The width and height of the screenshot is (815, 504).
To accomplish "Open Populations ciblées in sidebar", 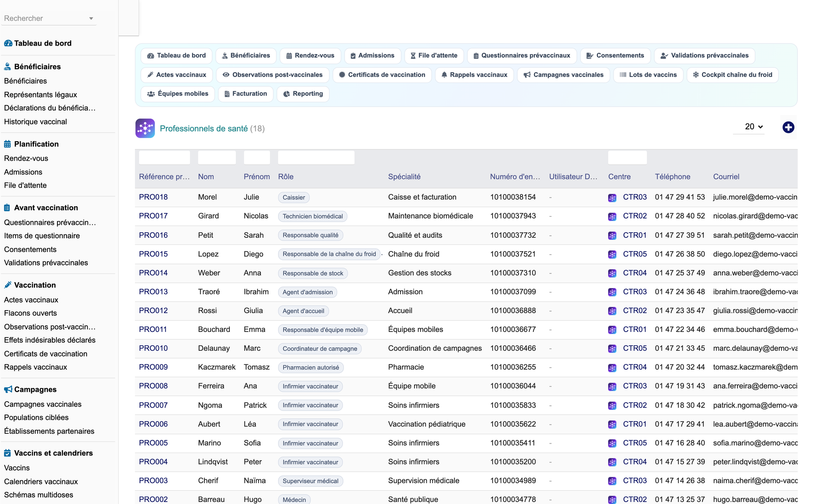I will (x=36, y=418).
